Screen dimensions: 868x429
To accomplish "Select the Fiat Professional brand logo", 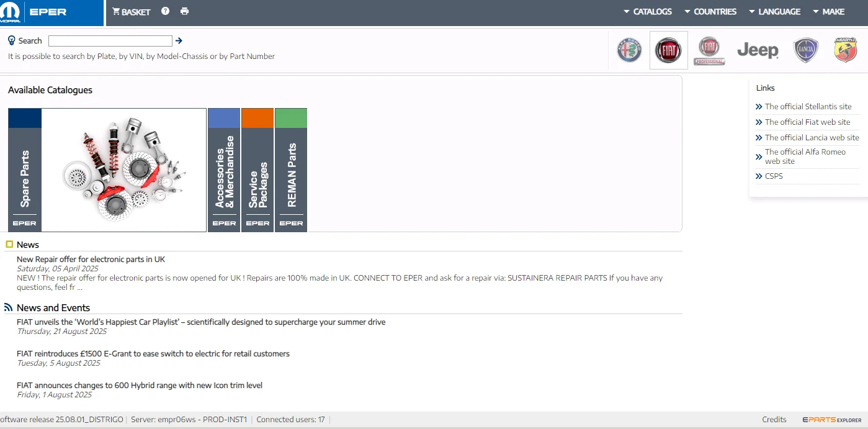I will (709, 50).
